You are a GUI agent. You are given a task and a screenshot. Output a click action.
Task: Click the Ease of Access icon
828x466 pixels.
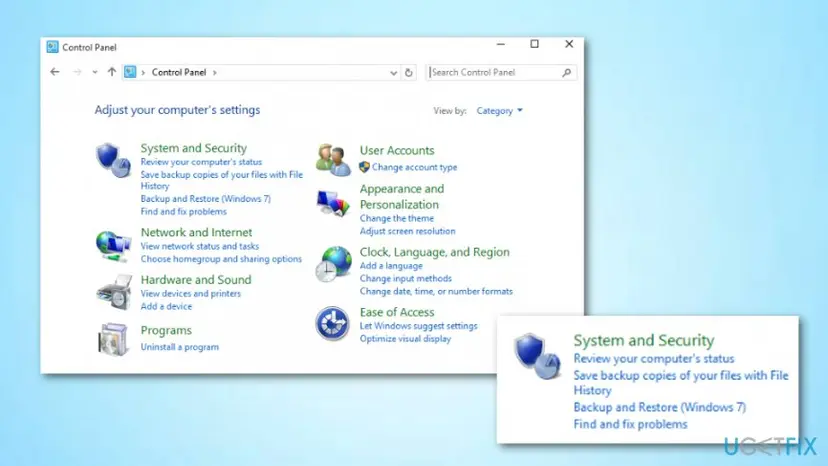click(332, 323)
